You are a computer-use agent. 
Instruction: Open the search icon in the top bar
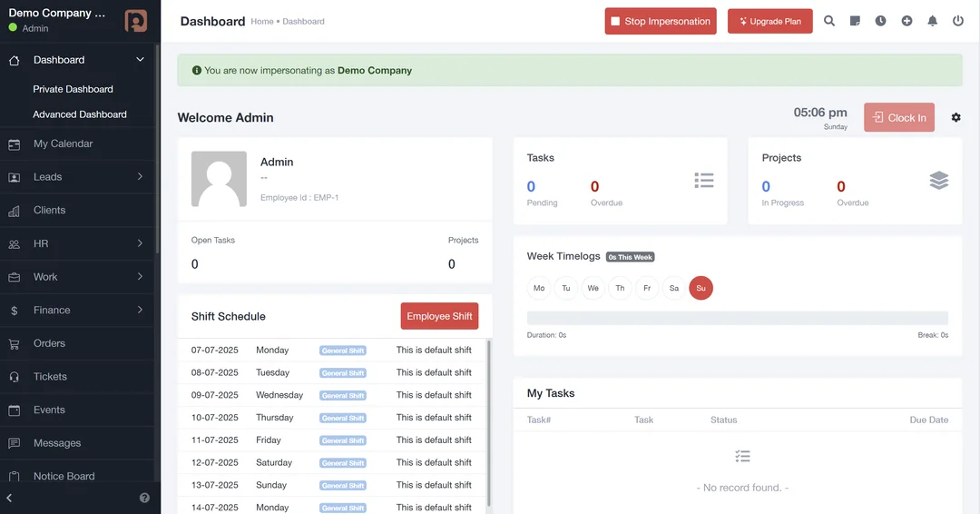[x=828, y=21]
